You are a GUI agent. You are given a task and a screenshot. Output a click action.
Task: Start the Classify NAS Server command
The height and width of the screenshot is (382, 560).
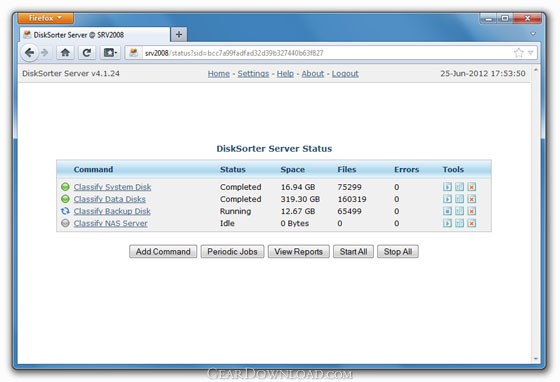click(447, 223)
